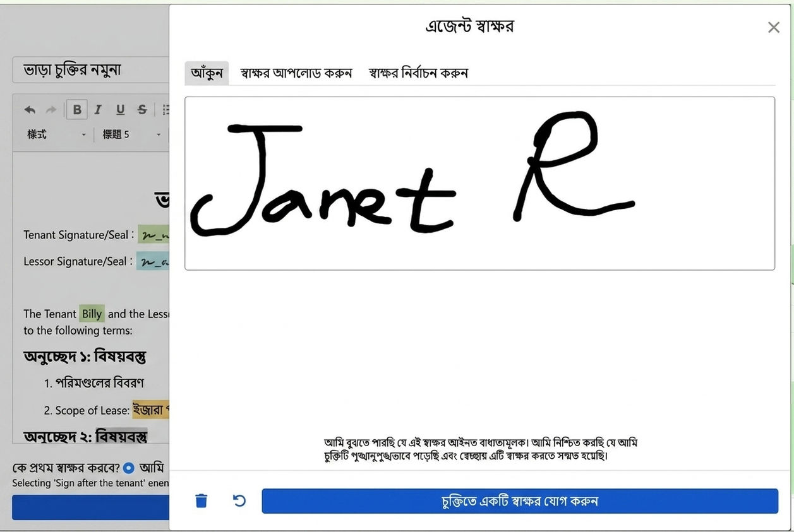Screen dimensions: 794x532
Task: Click the ভাড়া চুক্তির নমুনা title field
Action: tap(90, 70)
